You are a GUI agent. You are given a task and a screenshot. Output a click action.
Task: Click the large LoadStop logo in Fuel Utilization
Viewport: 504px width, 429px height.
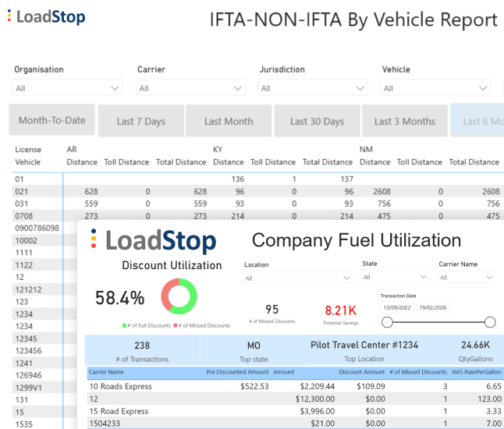154,240
